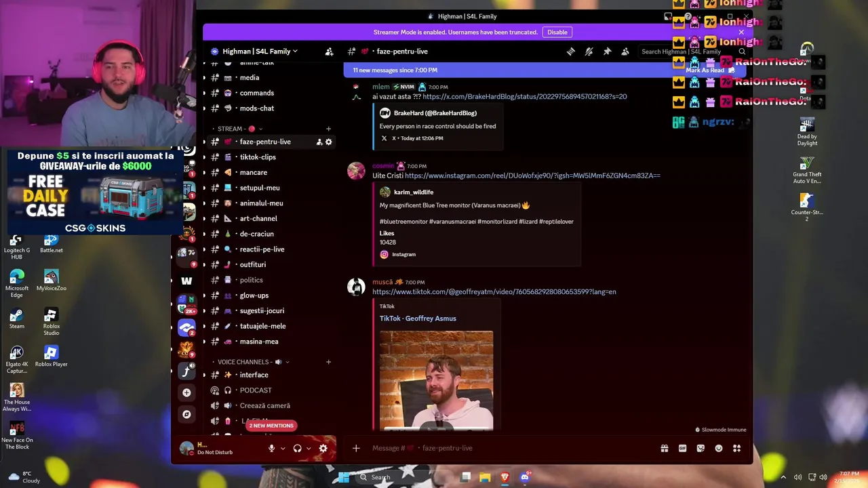The height and width of the screenshot is (488, 868).
Task: Open the W server icon in server list
Action: [186, 281]
